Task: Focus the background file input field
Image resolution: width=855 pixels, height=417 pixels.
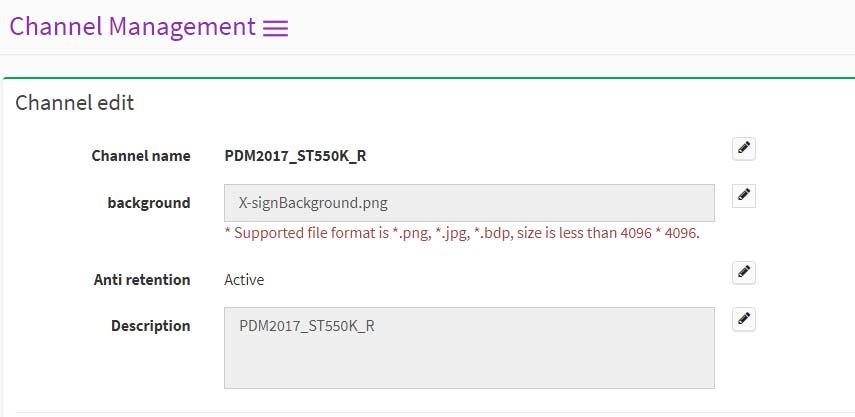Action: click(469, 203)
